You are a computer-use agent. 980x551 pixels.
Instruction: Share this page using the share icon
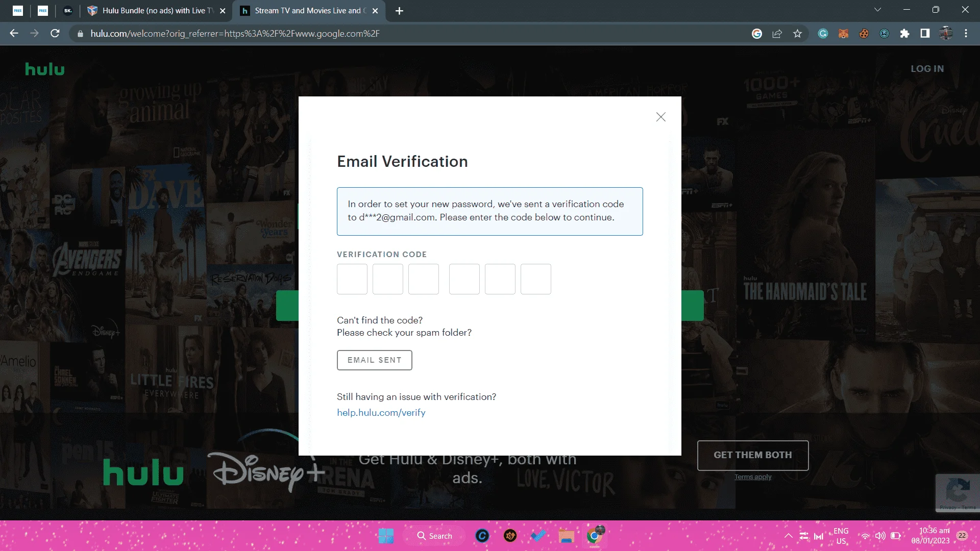777,34
